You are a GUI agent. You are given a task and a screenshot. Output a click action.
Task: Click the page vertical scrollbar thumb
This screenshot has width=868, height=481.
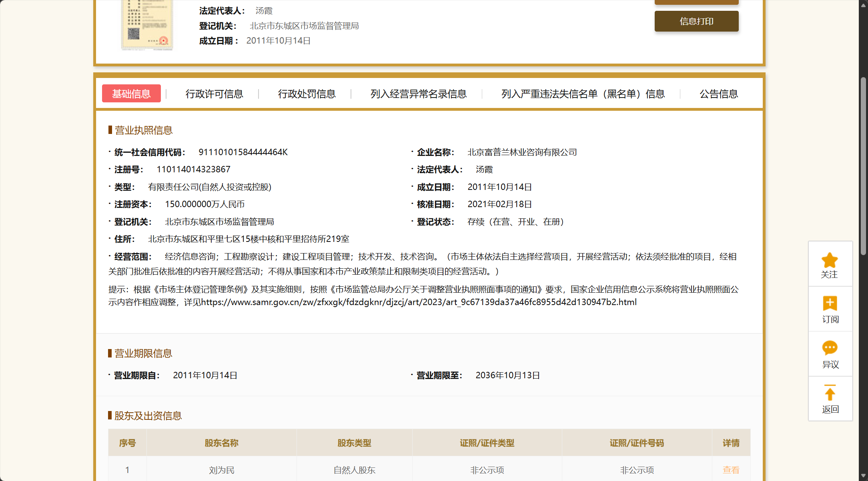pyautogui.click(x=863, y=166)
